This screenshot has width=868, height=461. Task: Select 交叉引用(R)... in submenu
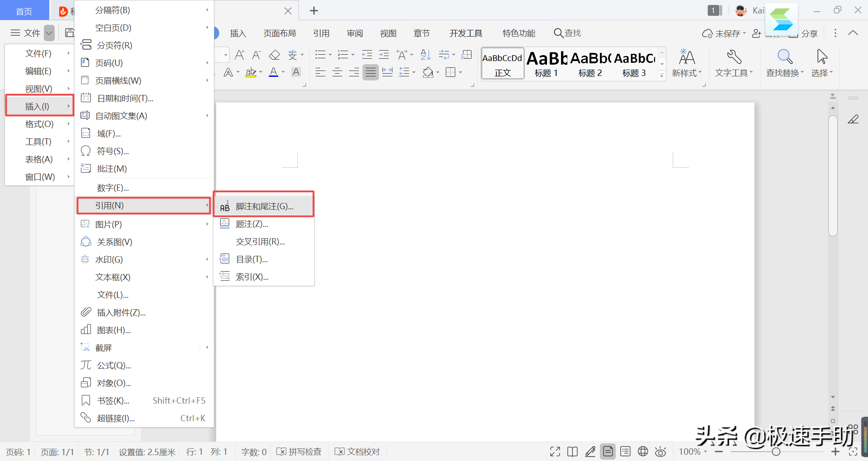264,242
